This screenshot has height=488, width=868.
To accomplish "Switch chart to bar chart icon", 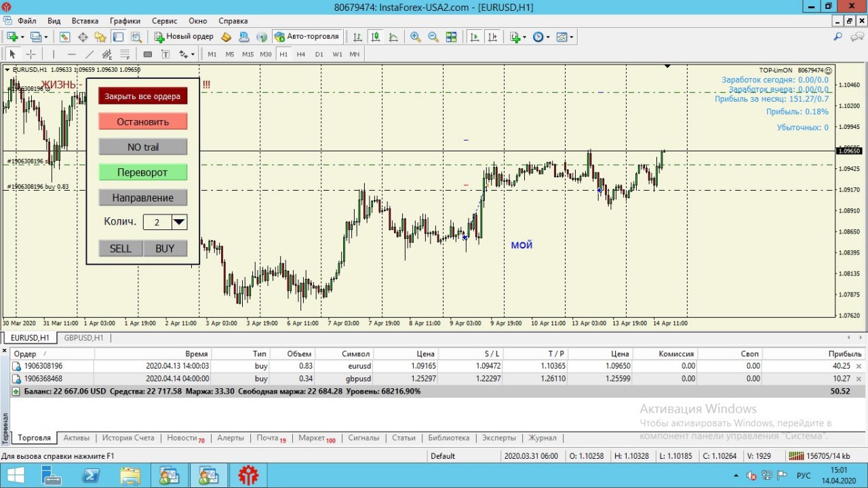I will pyautogui.click(x=357, y=37).
